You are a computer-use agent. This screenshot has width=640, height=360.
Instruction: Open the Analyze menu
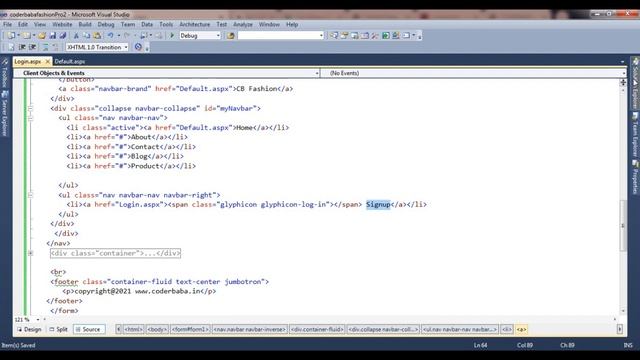[x=243, y=24]
